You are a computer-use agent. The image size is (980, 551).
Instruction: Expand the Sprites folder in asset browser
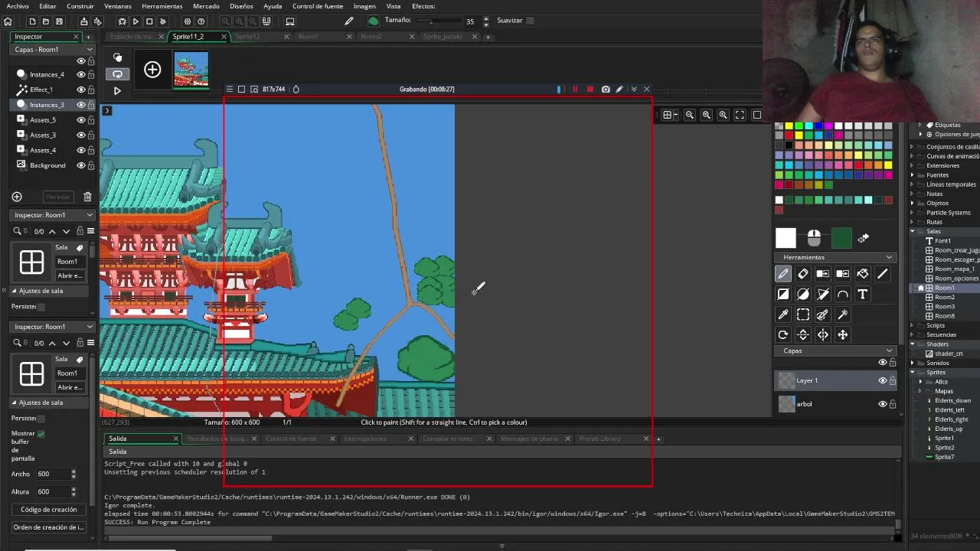913,373
